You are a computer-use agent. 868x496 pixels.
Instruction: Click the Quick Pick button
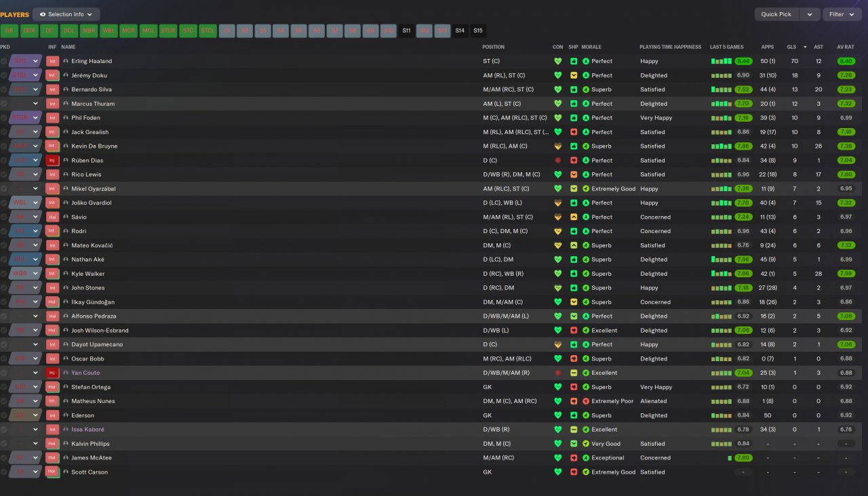(x=776, y=14)
